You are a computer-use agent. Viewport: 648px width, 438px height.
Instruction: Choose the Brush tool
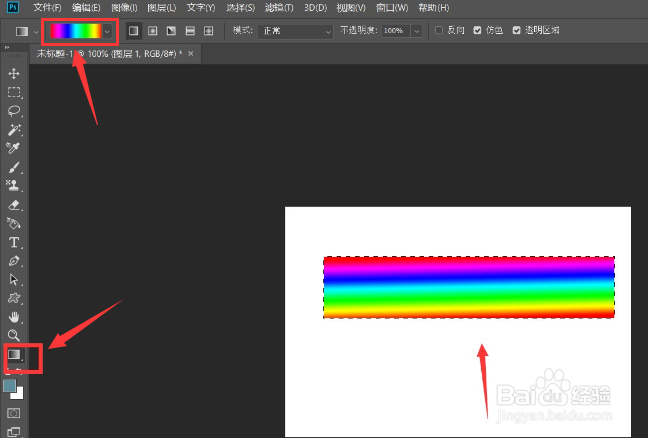point(14,167)
